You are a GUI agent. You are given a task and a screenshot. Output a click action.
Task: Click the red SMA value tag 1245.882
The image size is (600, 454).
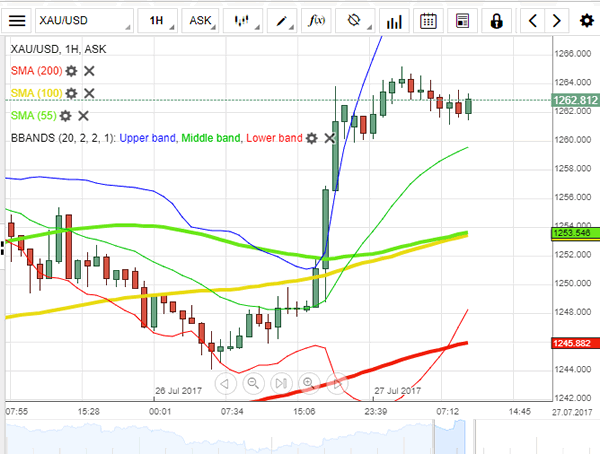(576, 343)
